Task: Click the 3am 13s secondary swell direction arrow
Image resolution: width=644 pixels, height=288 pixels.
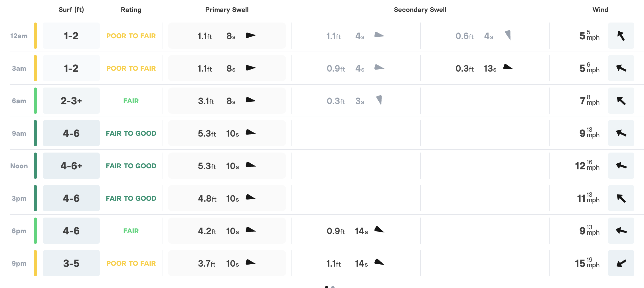Action: tap(508, 67)
